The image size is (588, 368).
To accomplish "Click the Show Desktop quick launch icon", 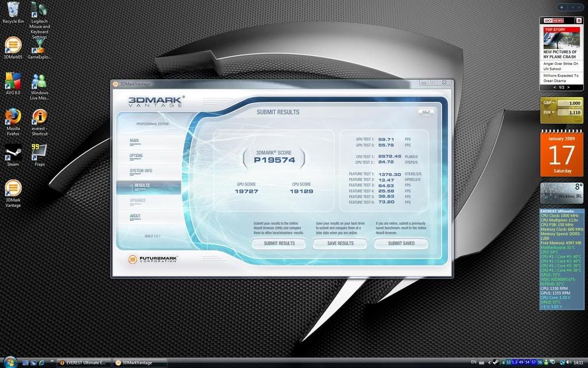I will (x=25, y=363).
